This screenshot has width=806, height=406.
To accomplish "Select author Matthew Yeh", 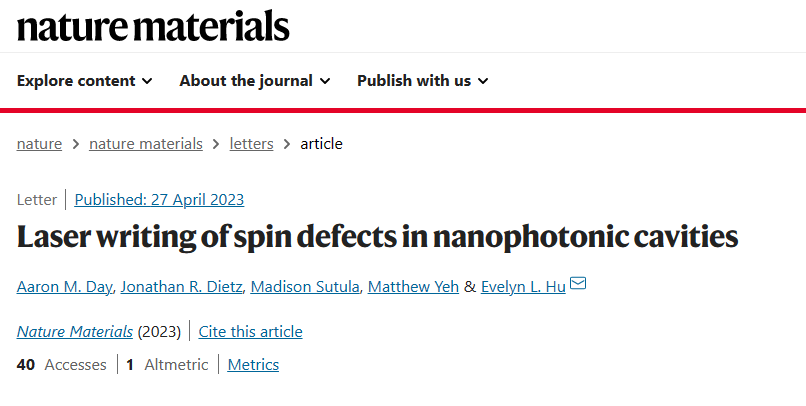I will (x=413, y=287).
